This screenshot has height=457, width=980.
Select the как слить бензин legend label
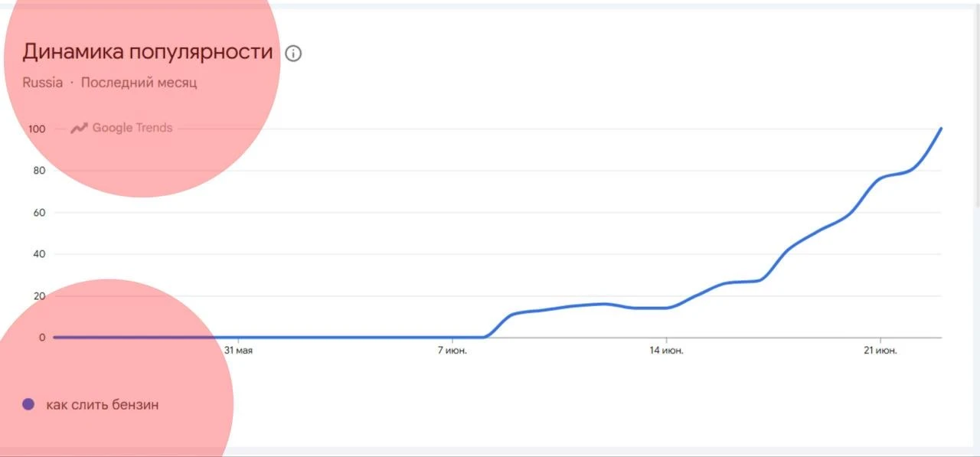(103, 405)
